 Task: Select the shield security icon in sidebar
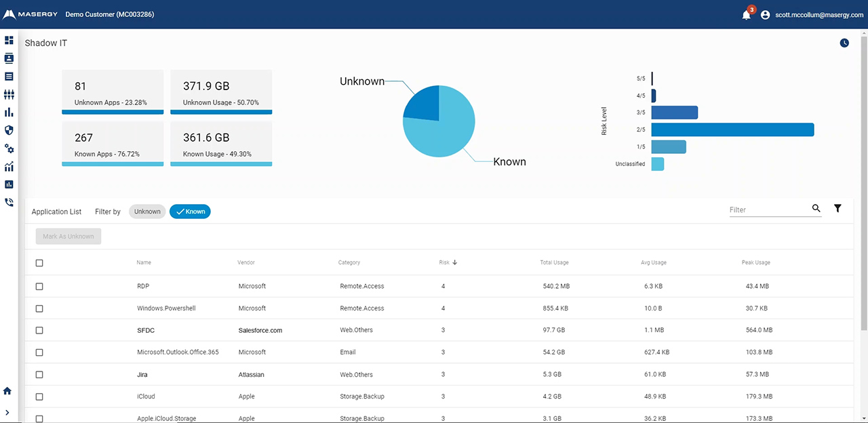point(9,130)
